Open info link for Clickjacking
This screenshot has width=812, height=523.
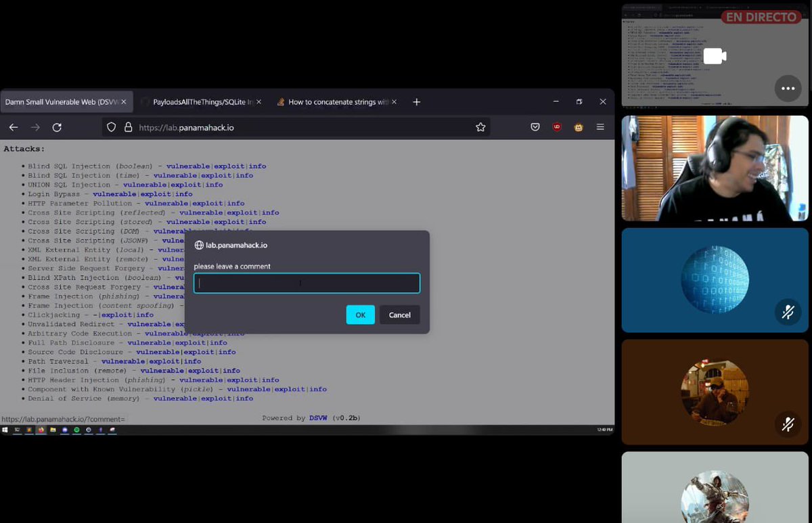(145, 315)
